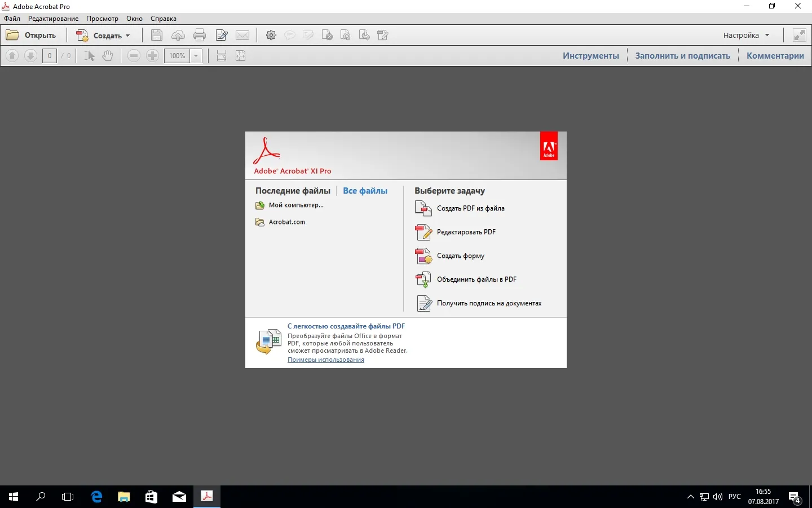Click the cloud upload icon

coord(178,35)
